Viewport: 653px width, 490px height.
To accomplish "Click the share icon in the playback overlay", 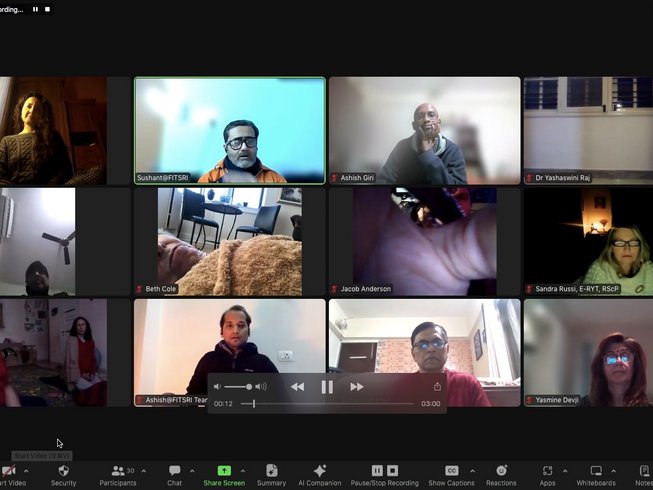I will coord(437,387).
